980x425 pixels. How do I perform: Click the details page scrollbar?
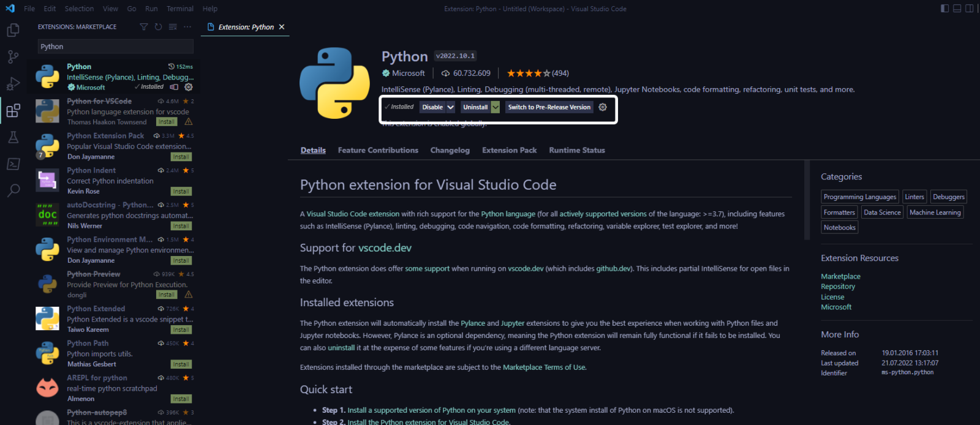pos(807,201)
